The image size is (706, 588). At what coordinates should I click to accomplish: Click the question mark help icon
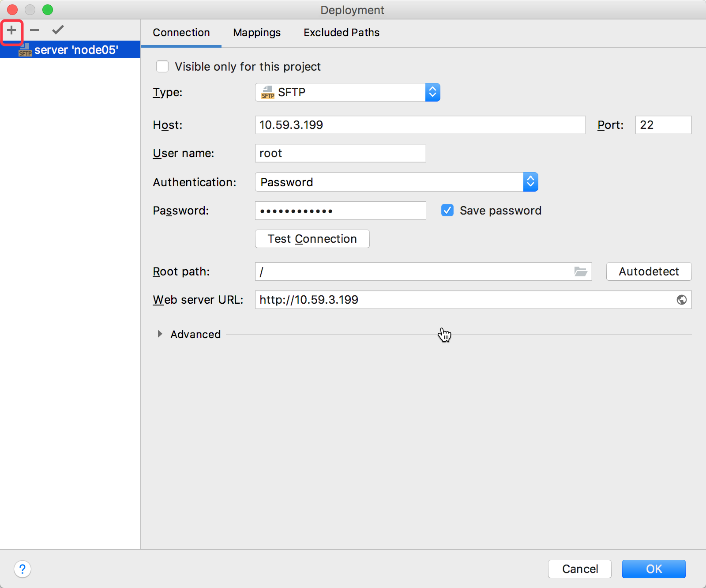pos(23,569)
